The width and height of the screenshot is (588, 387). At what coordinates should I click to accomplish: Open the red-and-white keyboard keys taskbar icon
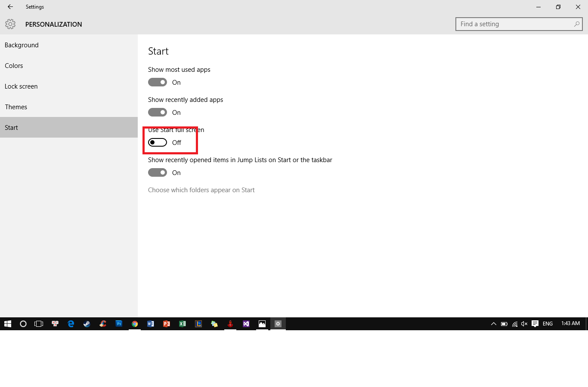55,324
